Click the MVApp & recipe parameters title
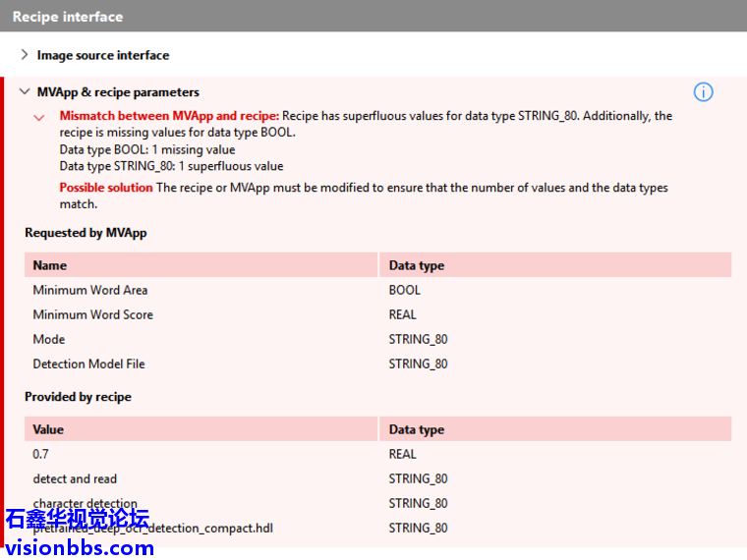The height and width of the screenshot is (560, 747). tap(118, 92)
